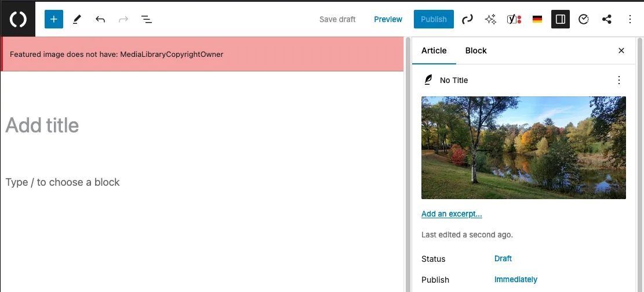Click the blue Publish button
The height and width of the screenshot is (292, 644).
pyautogui.click(x=434, y=19)
